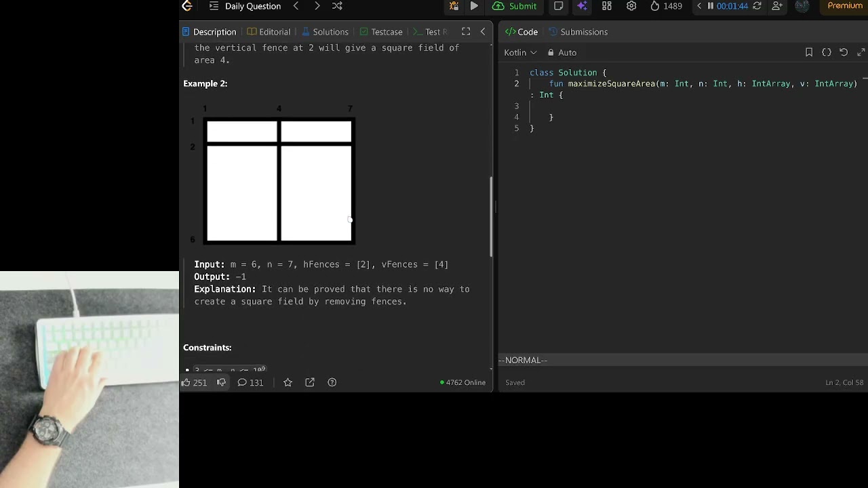The image size is (868, 488).
Task: Click the 4762 Online indicator
Action: tap(463, 382)
